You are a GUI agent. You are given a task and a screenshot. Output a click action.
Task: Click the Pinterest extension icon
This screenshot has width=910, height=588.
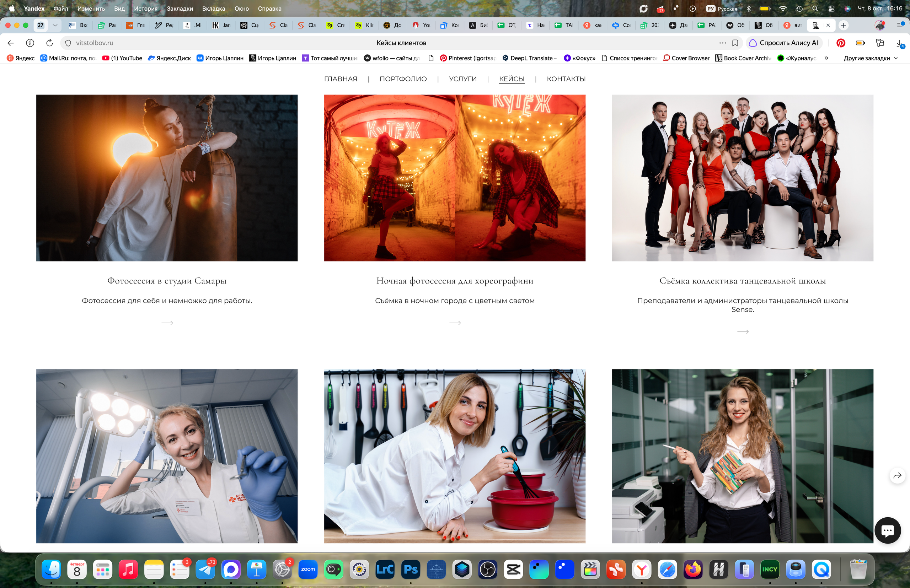pos(841,43)
